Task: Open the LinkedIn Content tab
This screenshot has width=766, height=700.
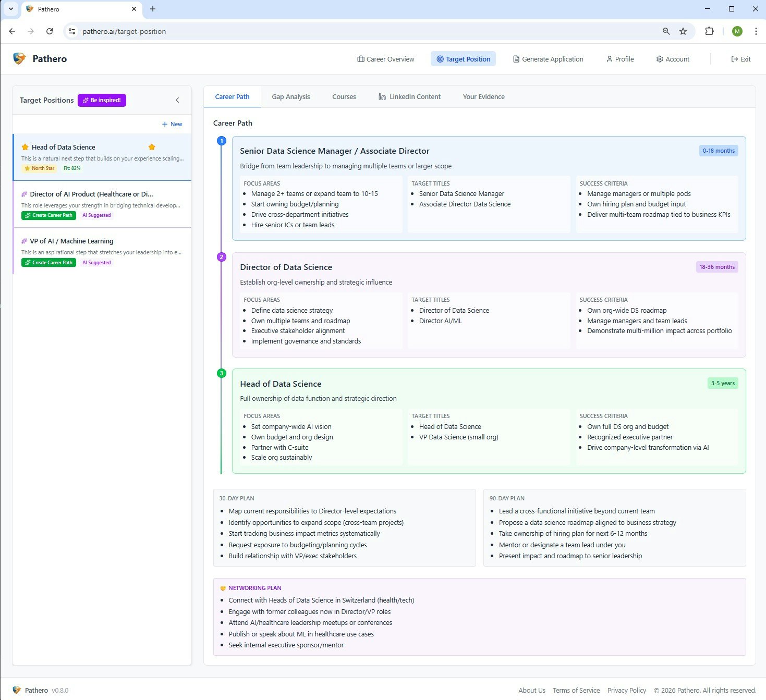Action: [409, 96]
